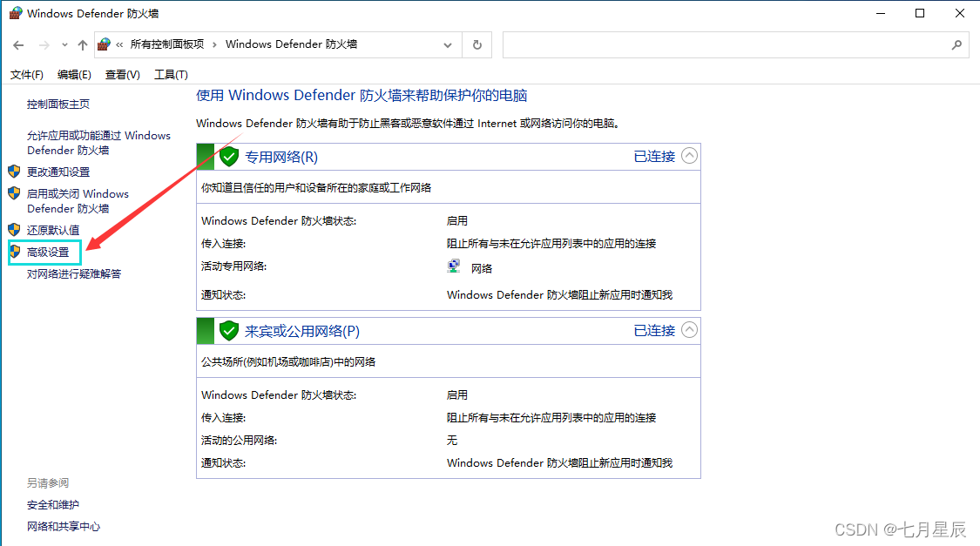
Task: Click the 活动专用网络 label
Action: [x=233, y=266]
